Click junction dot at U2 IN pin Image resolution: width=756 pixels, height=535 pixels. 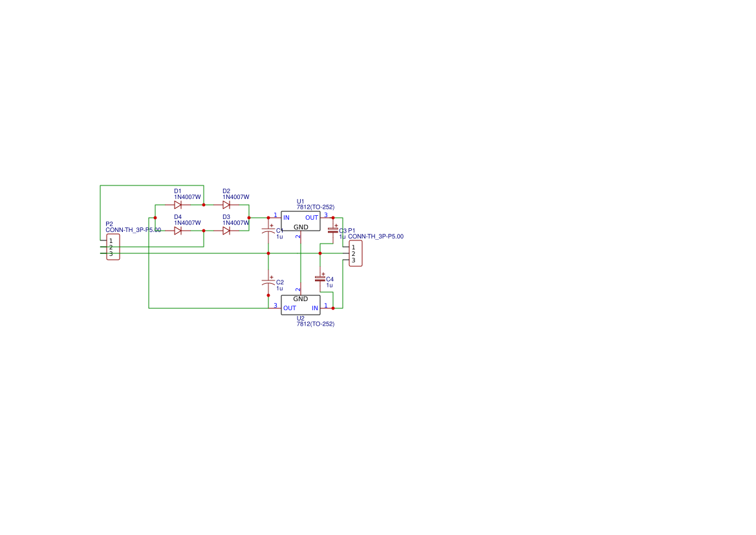332,308
